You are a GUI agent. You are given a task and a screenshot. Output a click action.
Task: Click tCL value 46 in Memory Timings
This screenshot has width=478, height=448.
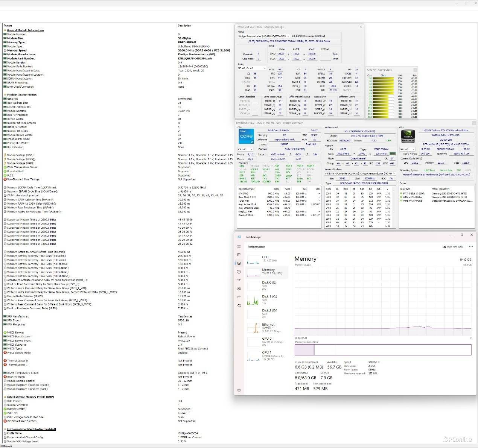pos(255,74)
